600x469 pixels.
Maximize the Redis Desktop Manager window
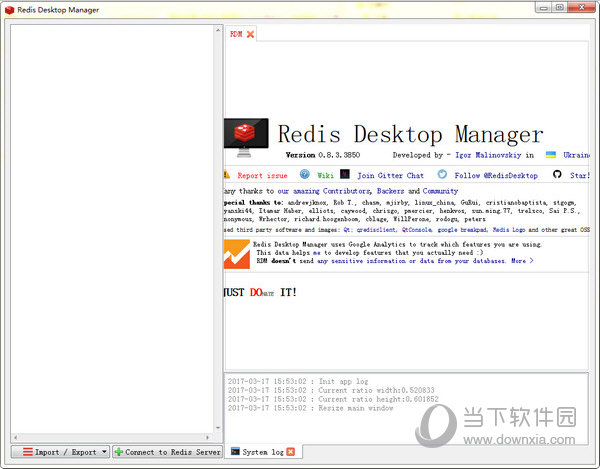(560, 7)
